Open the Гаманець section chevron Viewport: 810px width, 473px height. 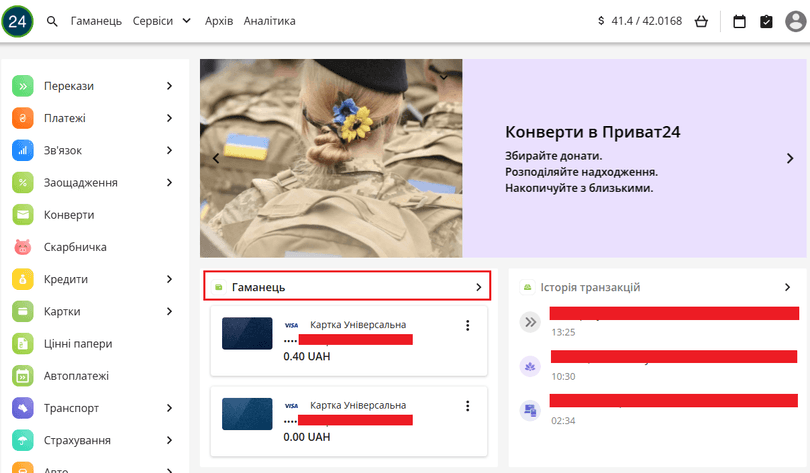[479, 287]
